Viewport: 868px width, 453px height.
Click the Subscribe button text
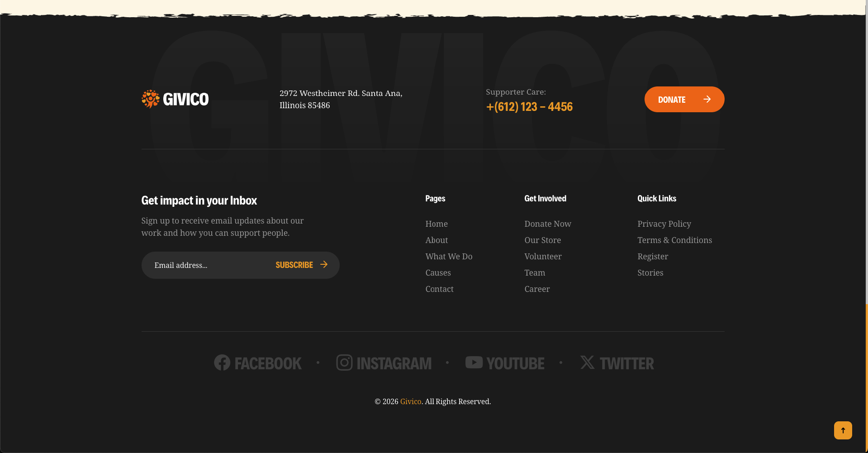point(294,265)
